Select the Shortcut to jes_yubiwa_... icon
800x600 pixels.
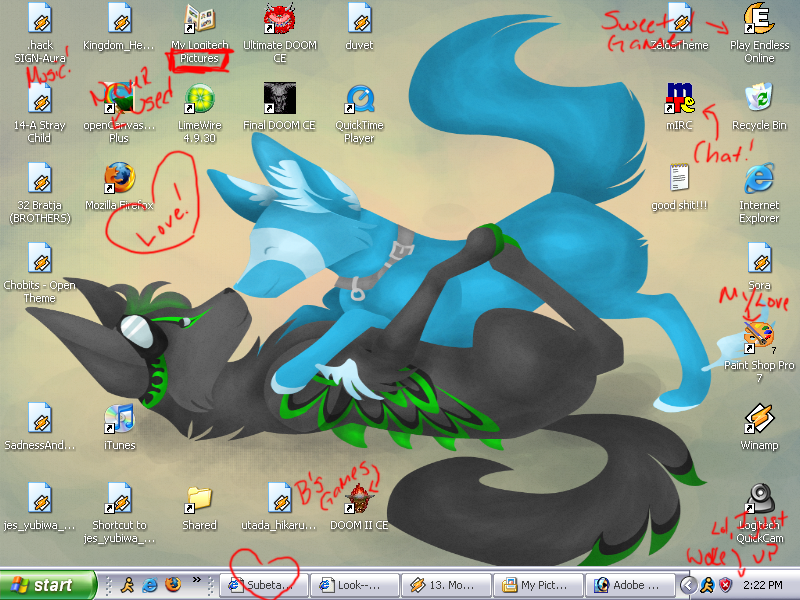(x=120, y=498)
